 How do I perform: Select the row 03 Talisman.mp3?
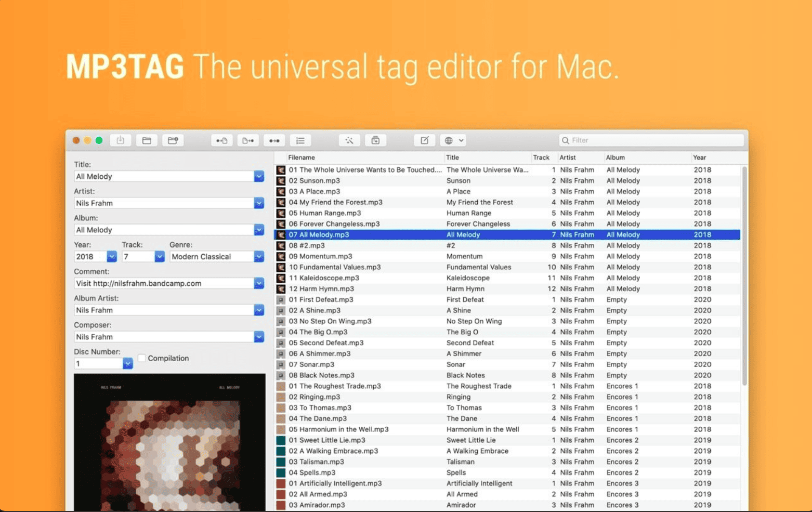click(507, 462)
